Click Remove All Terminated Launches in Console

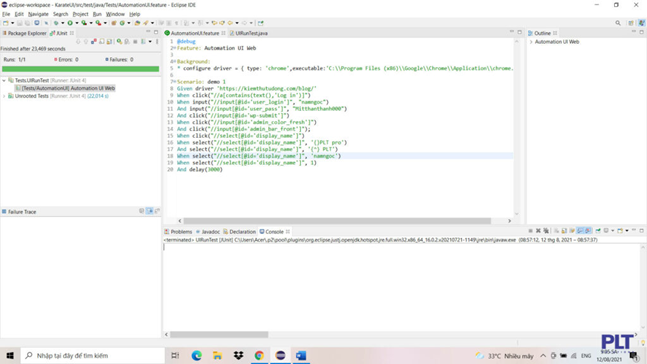click(546, 230)
